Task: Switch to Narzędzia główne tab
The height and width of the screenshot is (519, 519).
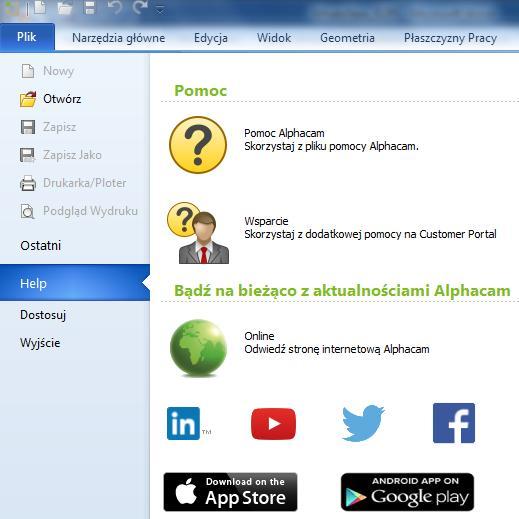Action: tap(118, 38)
